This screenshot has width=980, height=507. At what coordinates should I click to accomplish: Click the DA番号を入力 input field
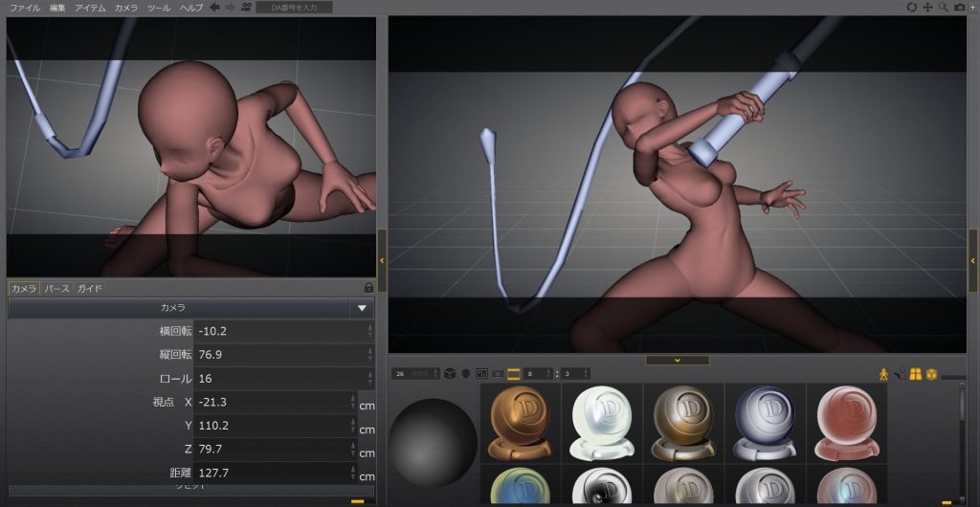click(295, 8)
